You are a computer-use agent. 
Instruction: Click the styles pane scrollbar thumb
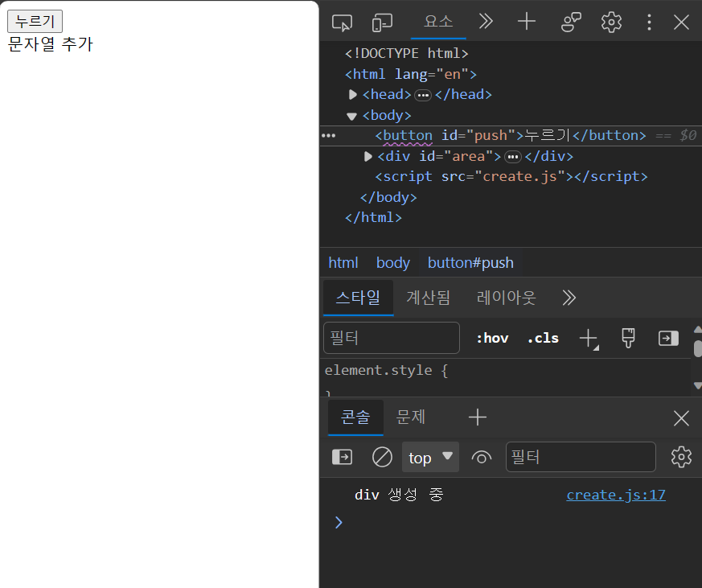pos(697,348)
